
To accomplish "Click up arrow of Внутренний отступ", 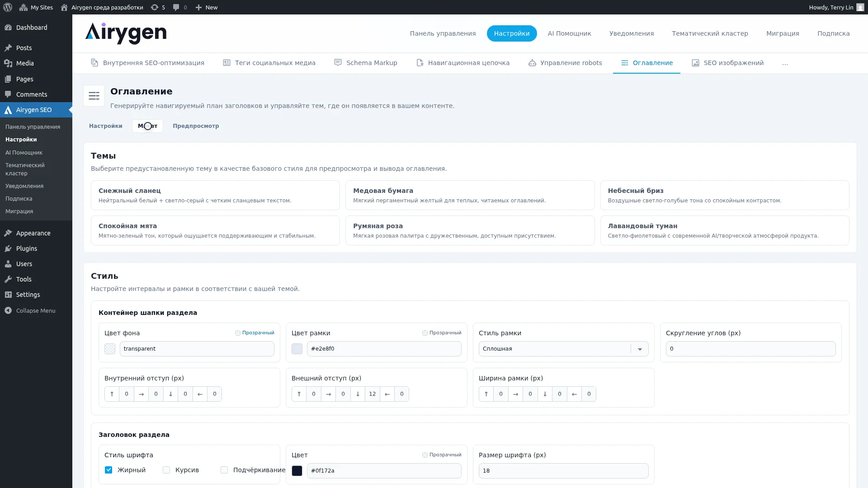I will pyautogui.click(x=112, y=394).
